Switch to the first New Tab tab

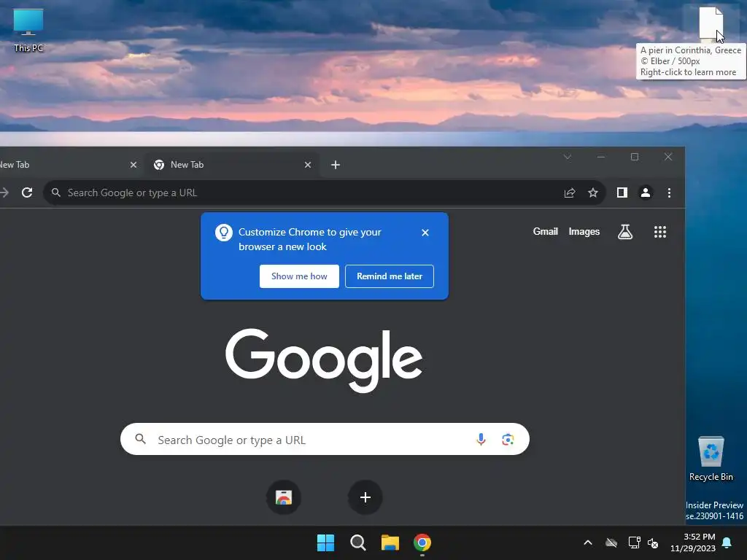click(x=66, y=165)
